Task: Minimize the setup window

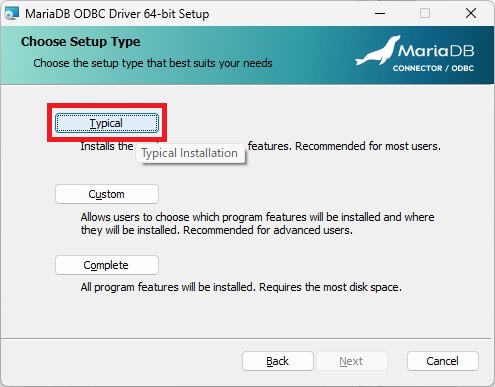Action: (380, 13)
